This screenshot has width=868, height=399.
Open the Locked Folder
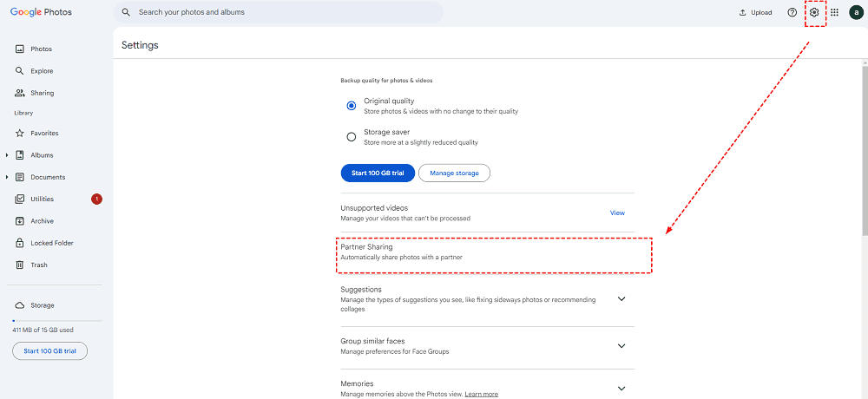click(51, 243)
